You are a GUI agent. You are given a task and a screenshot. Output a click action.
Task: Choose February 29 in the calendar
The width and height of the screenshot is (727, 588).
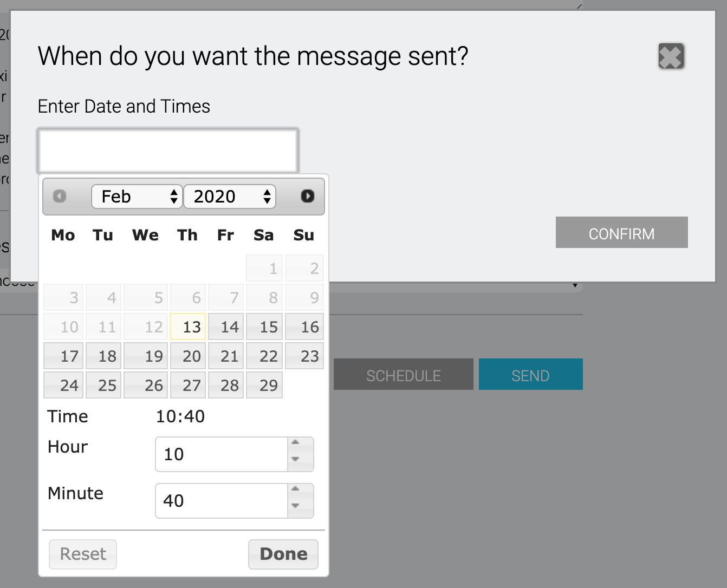[x=264, y=386]
